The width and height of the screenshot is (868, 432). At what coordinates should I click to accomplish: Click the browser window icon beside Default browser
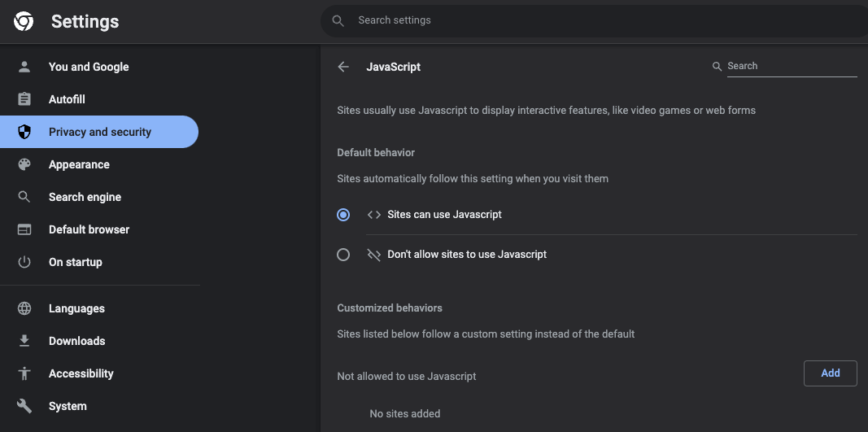pyautogui.click(x=24, y=229)
